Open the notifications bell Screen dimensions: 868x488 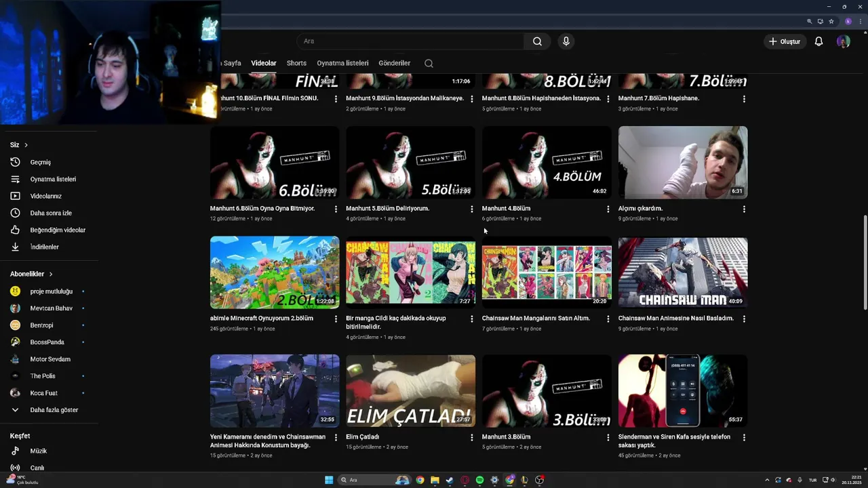[818, 41]
